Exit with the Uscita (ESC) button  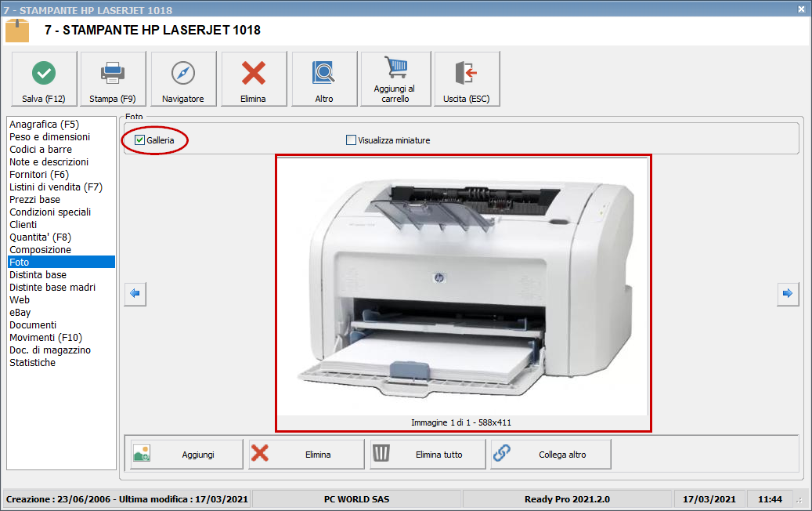(x=467, y=79)
